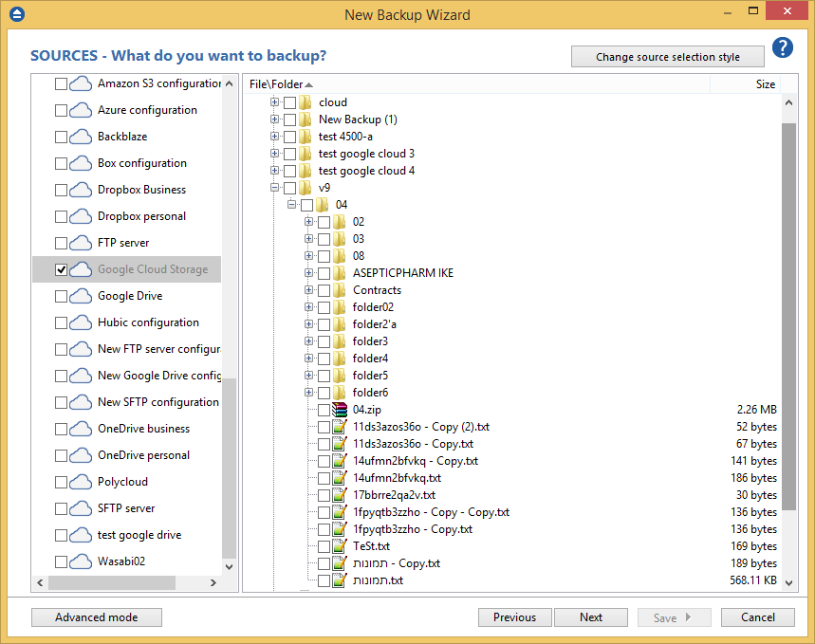Click the source list right scroll arrow
This screenshot has width=815, height=644.
pos(213,583)
